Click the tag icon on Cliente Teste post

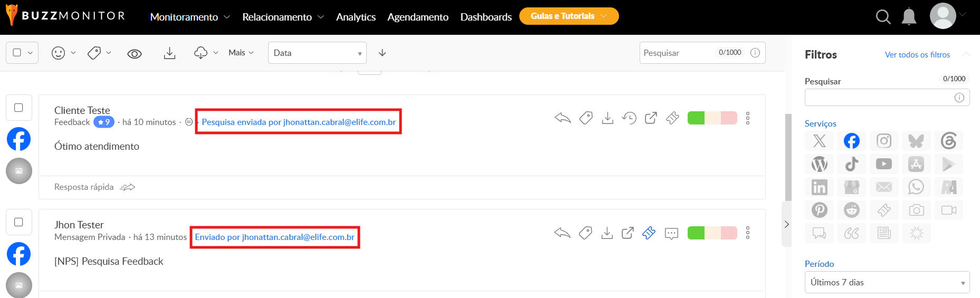586,118
